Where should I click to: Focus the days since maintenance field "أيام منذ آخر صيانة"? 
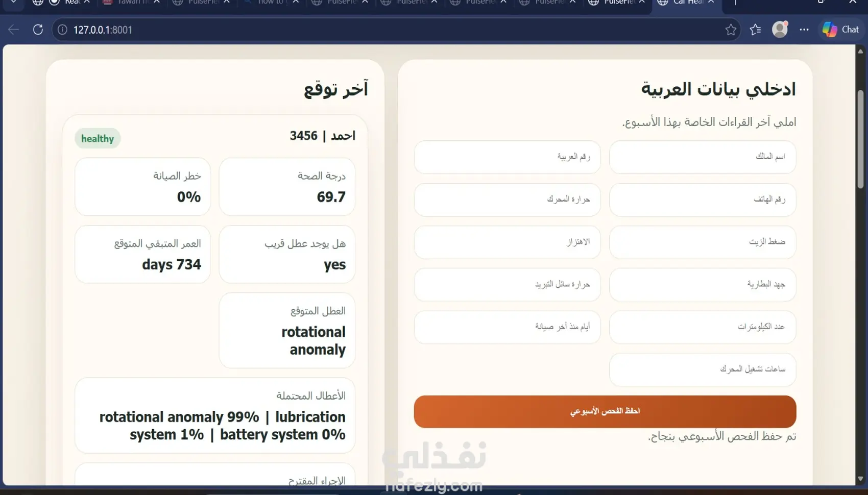click(507, 327)
